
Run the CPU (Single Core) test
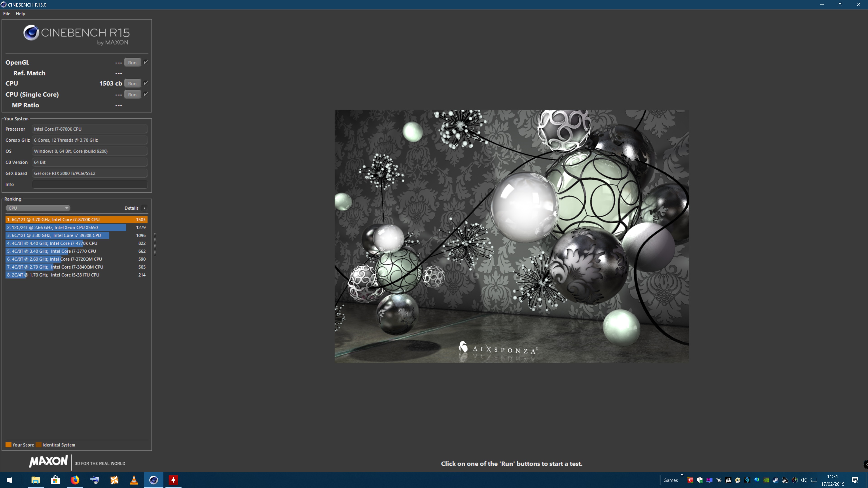[132, 95]
